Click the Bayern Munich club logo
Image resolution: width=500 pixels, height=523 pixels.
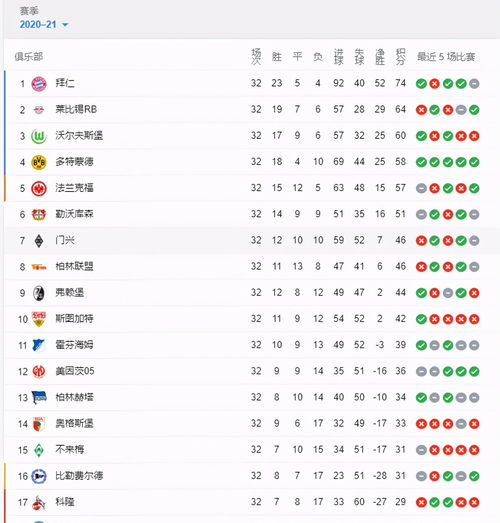(39, 83)
